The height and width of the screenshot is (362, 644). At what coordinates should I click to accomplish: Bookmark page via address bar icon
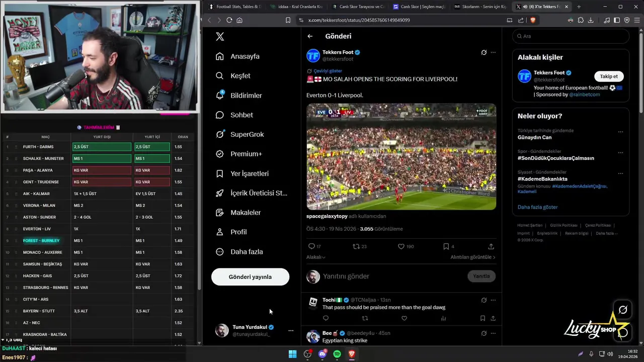[x=288, y=20]
